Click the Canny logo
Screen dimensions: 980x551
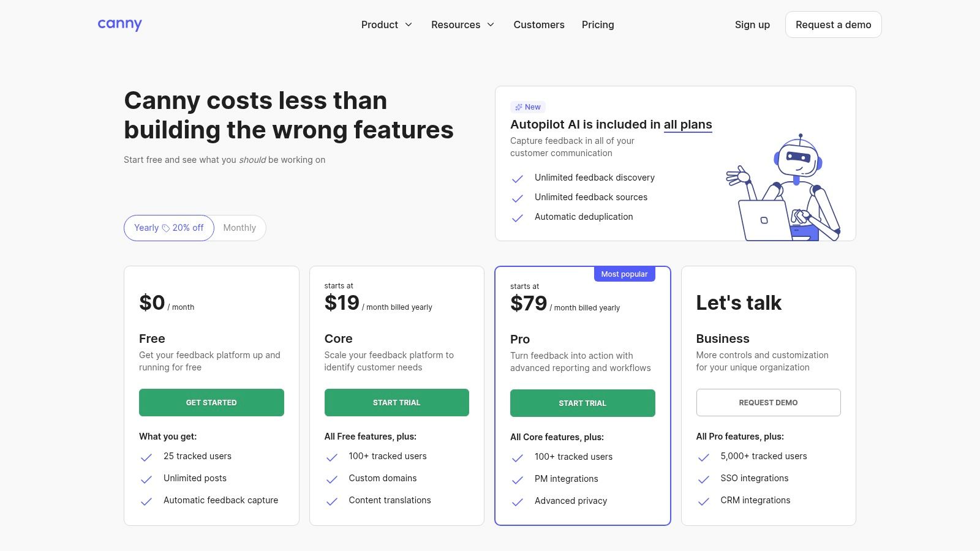coord(119,24)
